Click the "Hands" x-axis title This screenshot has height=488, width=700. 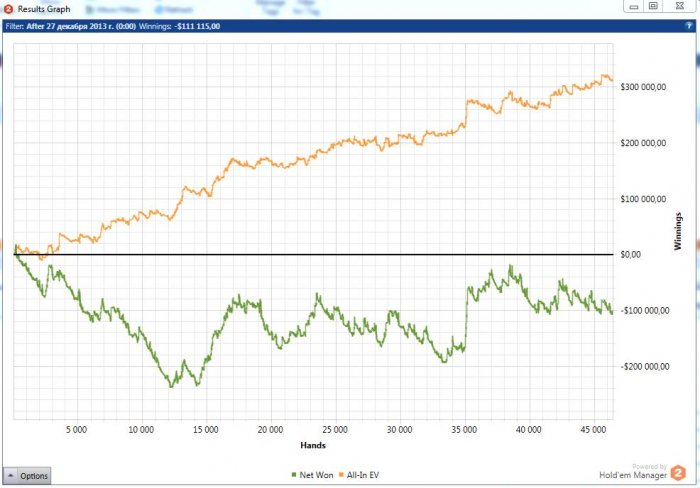point(313,445)
